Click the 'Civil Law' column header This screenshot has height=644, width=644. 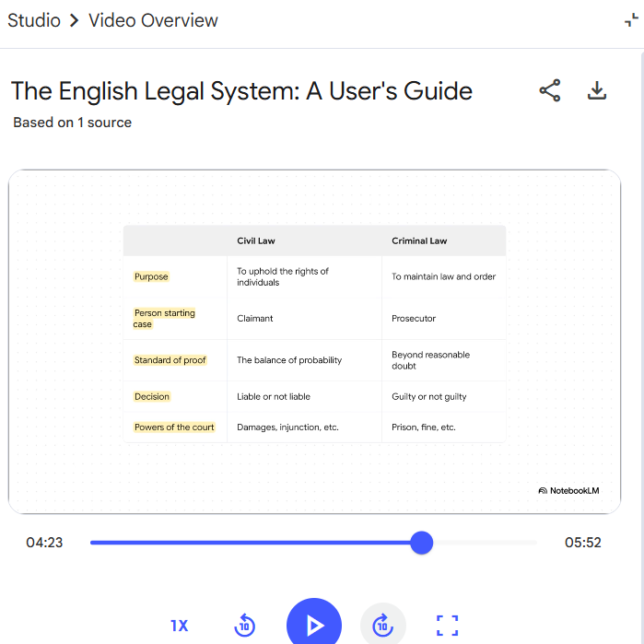(256, 241)
